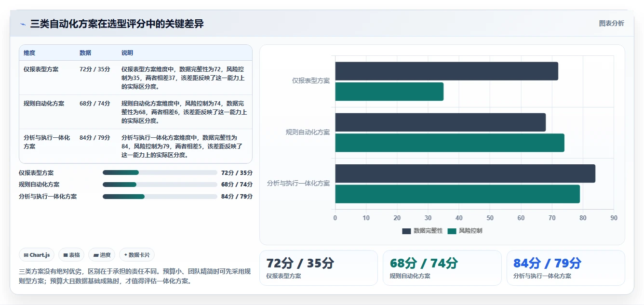Select the 数据卡片 chip
This screenshot has width=644, height=305.
(x=137, y=255)
